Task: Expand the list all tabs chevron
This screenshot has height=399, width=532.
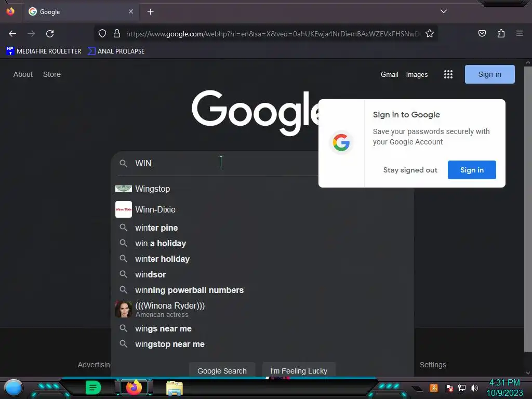Action: tap(444, 11)
